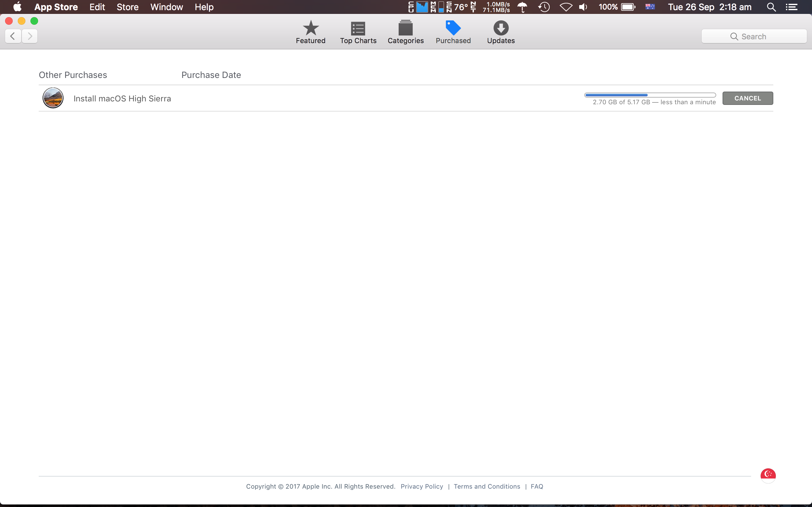This screenshot has width=812, height=507.
Task: Open Notification Center list icon
Action: tap(791, 7)
